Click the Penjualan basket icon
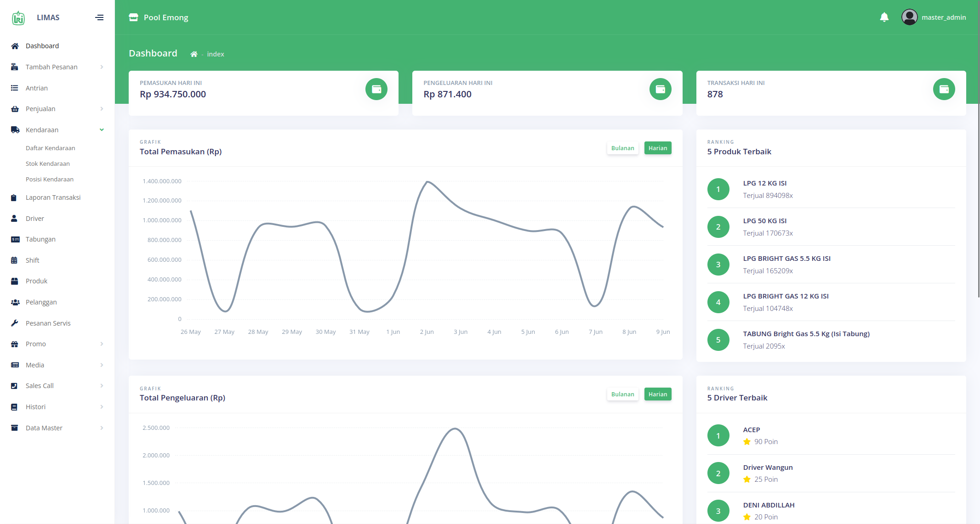The height and width of the screenshot is (524, 980). (15, 109)
